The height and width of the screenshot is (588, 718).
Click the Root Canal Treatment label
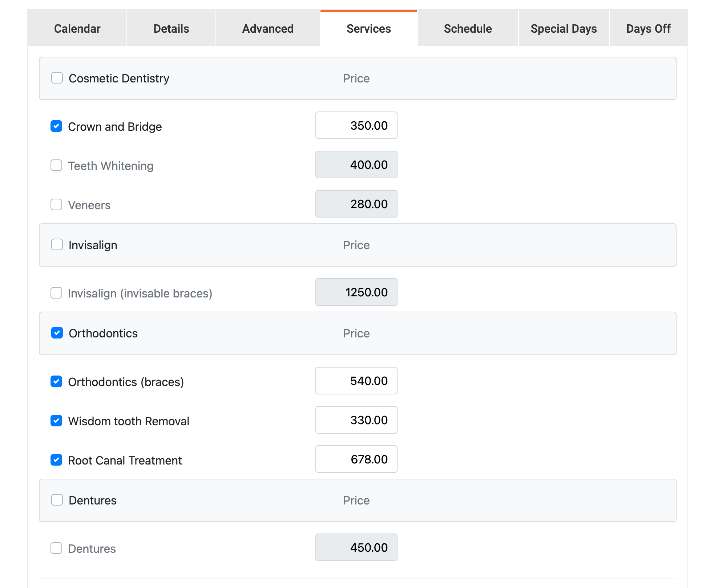pyautogui.click(x=125, y=461)
